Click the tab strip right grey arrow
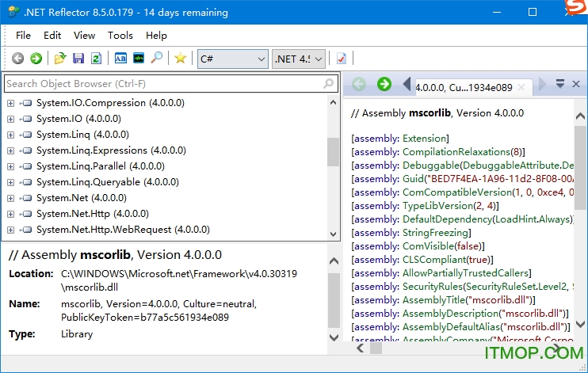This screenshot has height=373, width=588. point(542,84)
